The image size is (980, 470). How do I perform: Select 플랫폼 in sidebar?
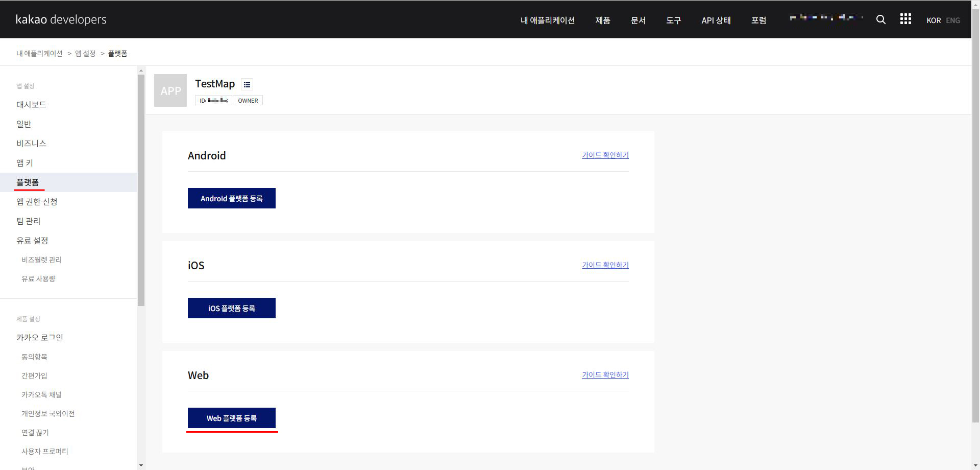coord(68,182)
